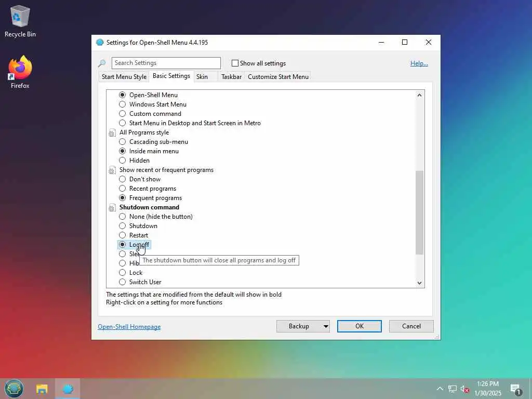Switch to the Start Menu Style tab
Screen dimensions: 532x399
124,77
